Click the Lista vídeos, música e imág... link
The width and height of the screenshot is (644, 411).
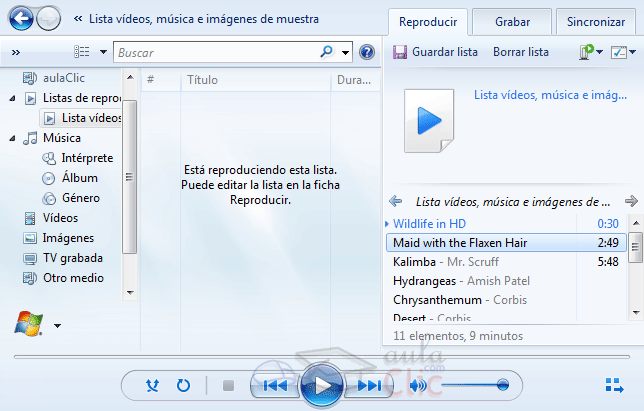click(x=550, y=95)
